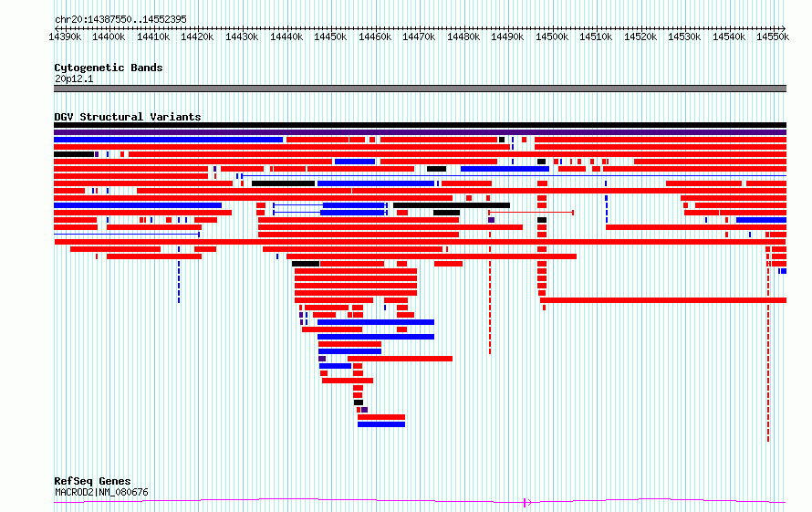The width and height of the screenshot is (812, 512).
Task: Click the 14510k ruler label
Action: point(596,37)
